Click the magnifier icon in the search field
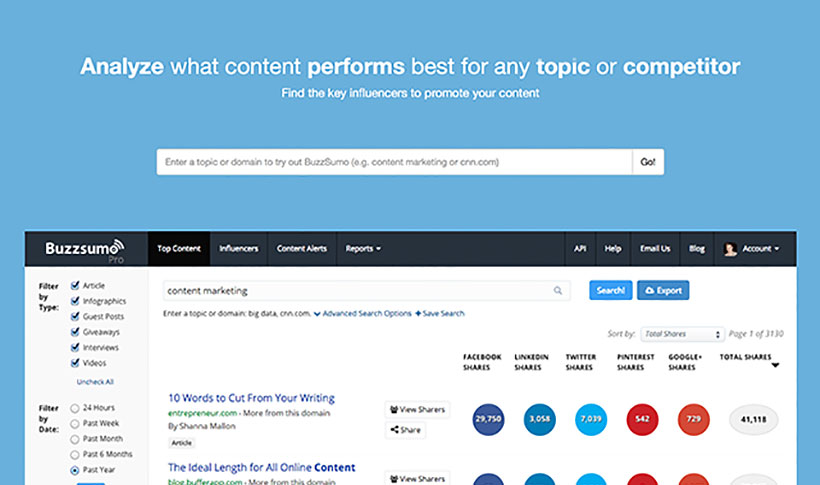Viewport: 820px width, 485px height. (x=558, y=290)
